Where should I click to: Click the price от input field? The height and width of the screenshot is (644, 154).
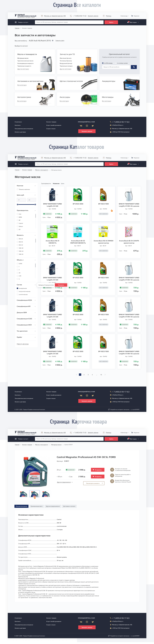pyautogui.click(x=21, y=200)
